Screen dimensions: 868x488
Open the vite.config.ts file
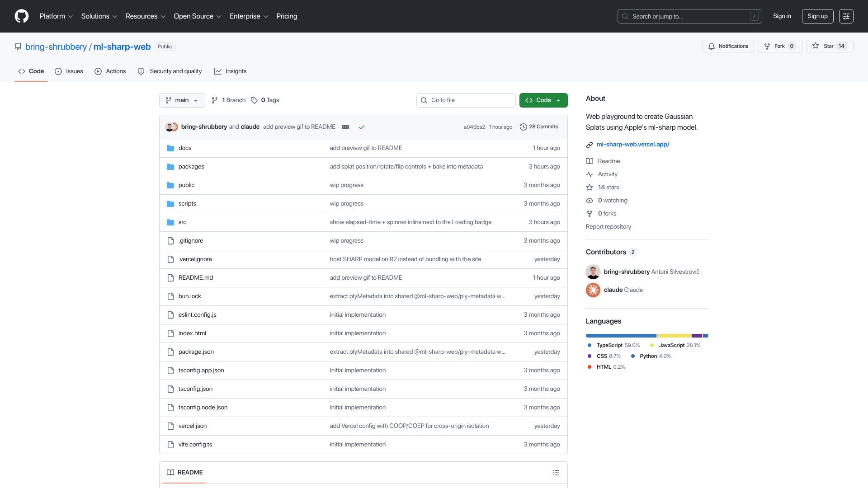pyautogui.click(x=195, y=445)
